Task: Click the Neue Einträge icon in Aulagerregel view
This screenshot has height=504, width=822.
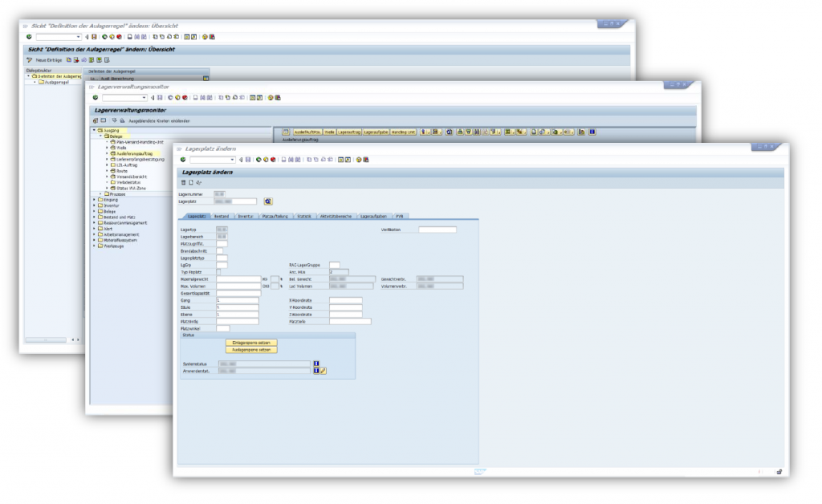Action: pos(30,60)
